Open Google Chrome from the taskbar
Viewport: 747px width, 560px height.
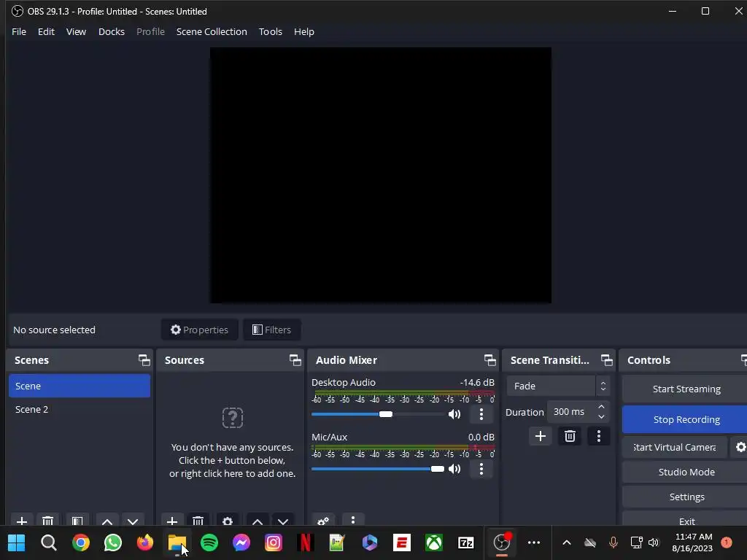80,542
